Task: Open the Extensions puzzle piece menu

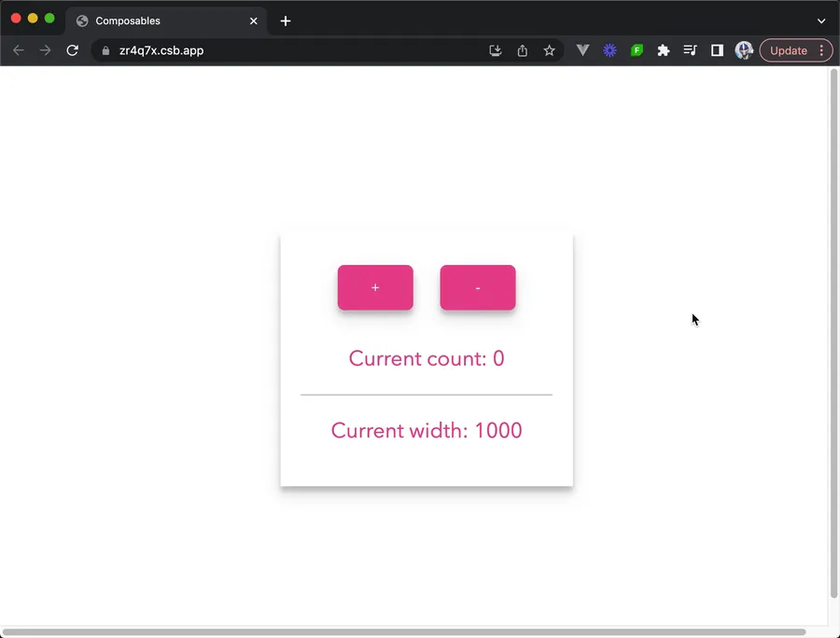Action: point(664,50)
